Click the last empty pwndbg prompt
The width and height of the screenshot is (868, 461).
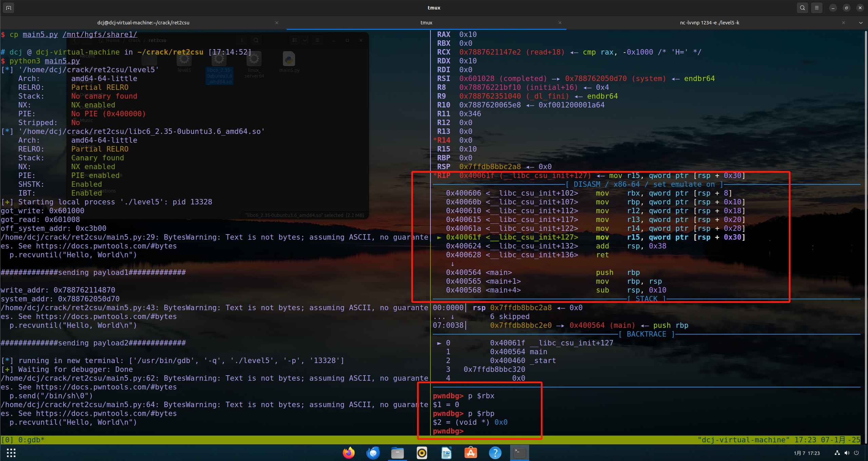(x=448, y=431)
